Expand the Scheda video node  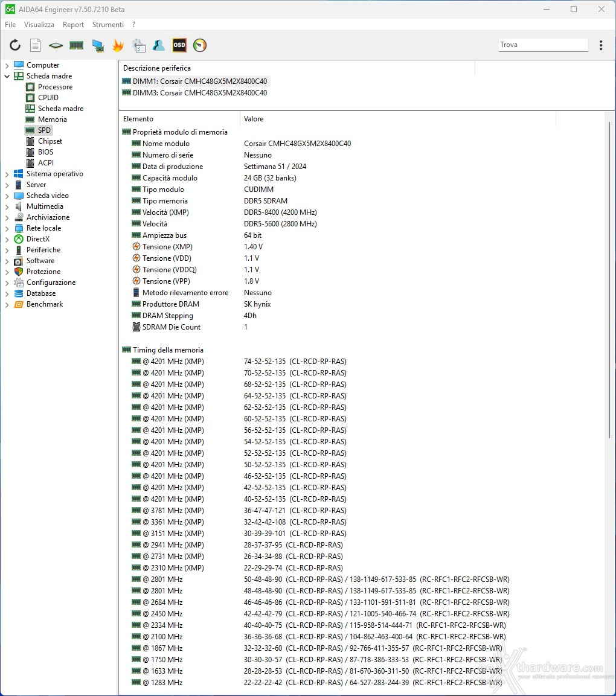7,196
